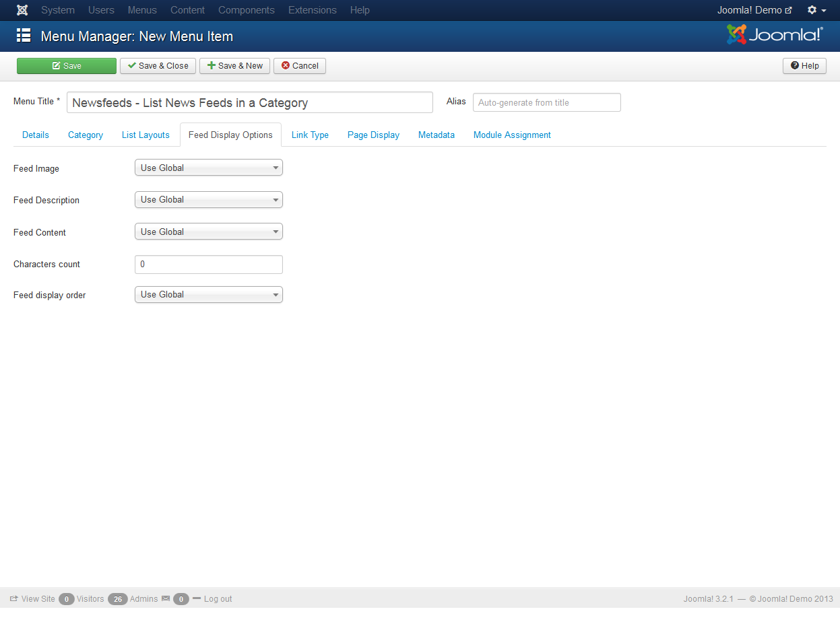Screen dimensions: 840x628
Task: Expand the Feed Description dropdown
Action: (x=209, y=200)
